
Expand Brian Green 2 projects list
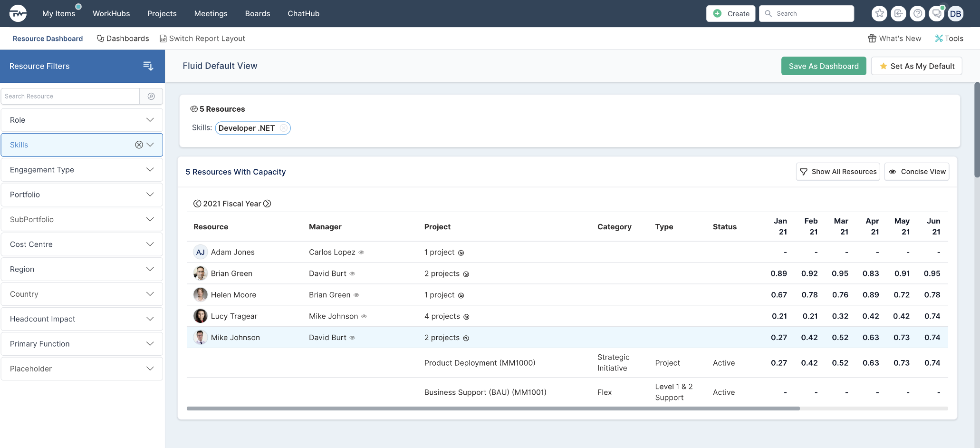466,274
